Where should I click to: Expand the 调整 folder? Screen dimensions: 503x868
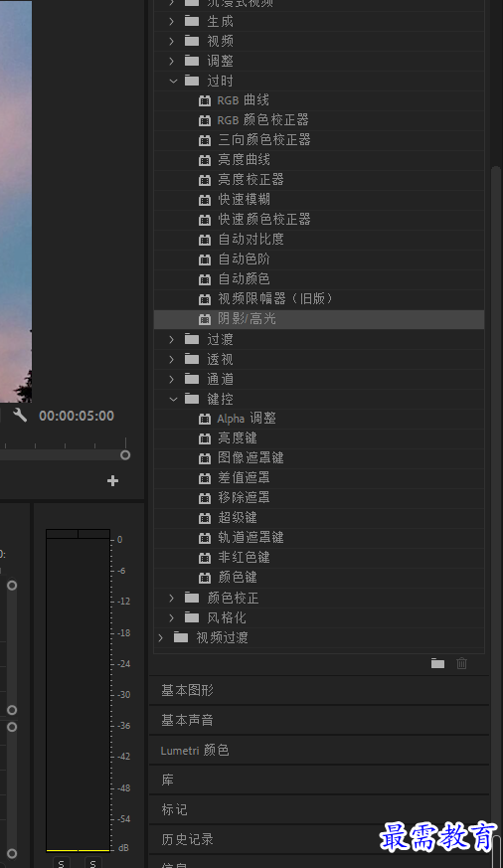172,62
